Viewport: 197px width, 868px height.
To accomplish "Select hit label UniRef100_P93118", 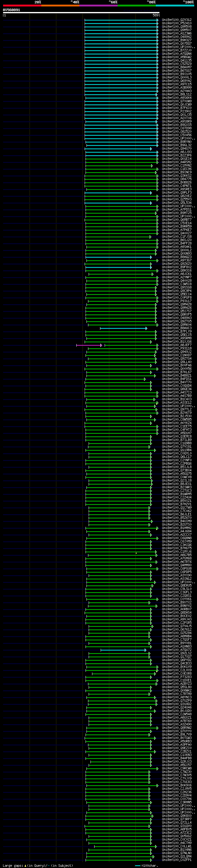I will [177, 349].
